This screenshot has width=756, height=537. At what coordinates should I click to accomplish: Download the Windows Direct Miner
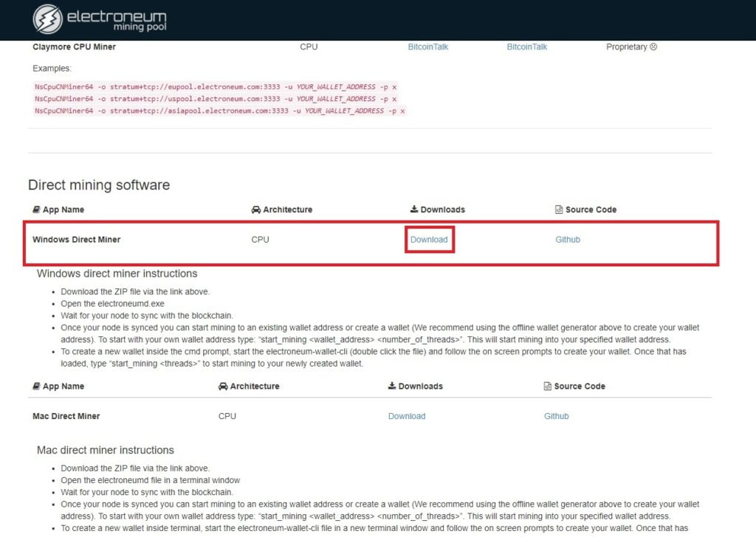click(429, 239)
